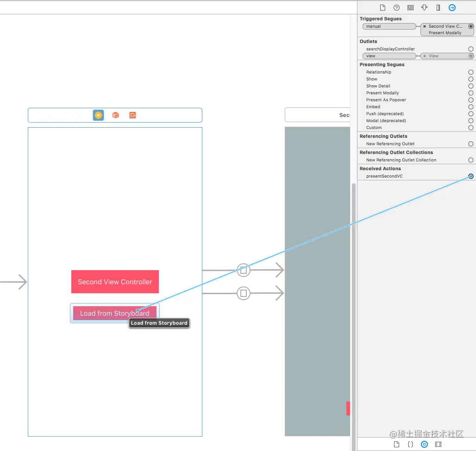Image resolution: width=476 pixels, height=451 pixels.
Task: Click the presentSecondVC action circle
Action: click(470, 176)
